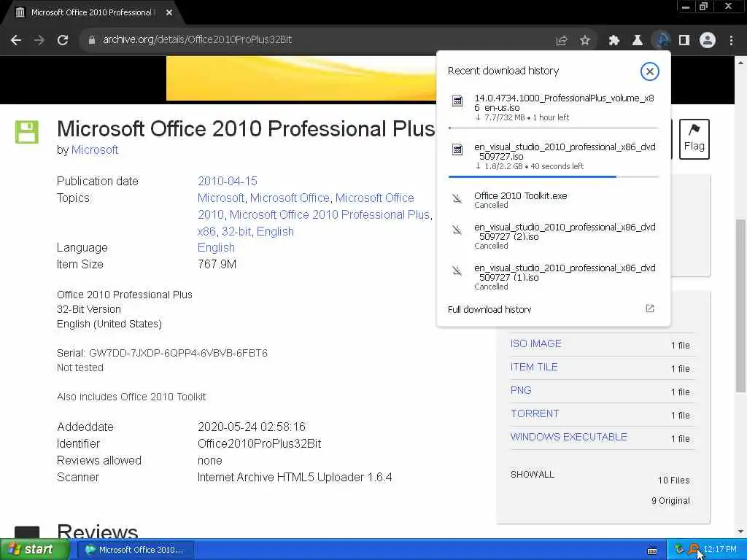Open the TORRENT download option
Image resolution: width=747 pixels, height=560 pixels.
tap(535, 414)
